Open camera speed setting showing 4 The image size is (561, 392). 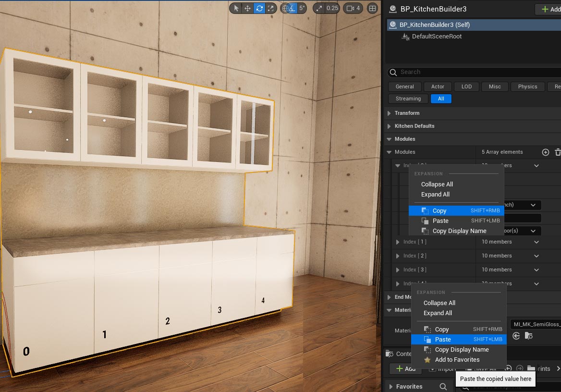(x=353, y=8)
